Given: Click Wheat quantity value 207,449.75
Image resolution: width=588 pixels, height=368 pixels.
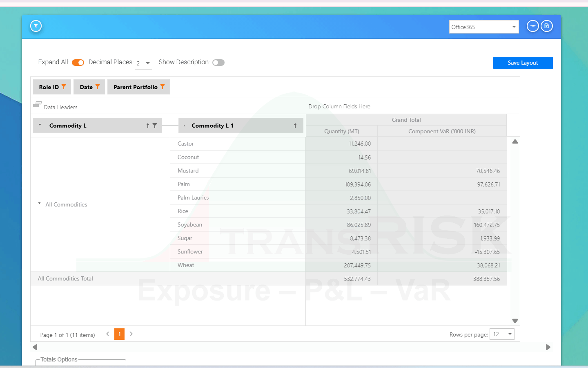Looking at the screenshot, I should tap(357, 265).
